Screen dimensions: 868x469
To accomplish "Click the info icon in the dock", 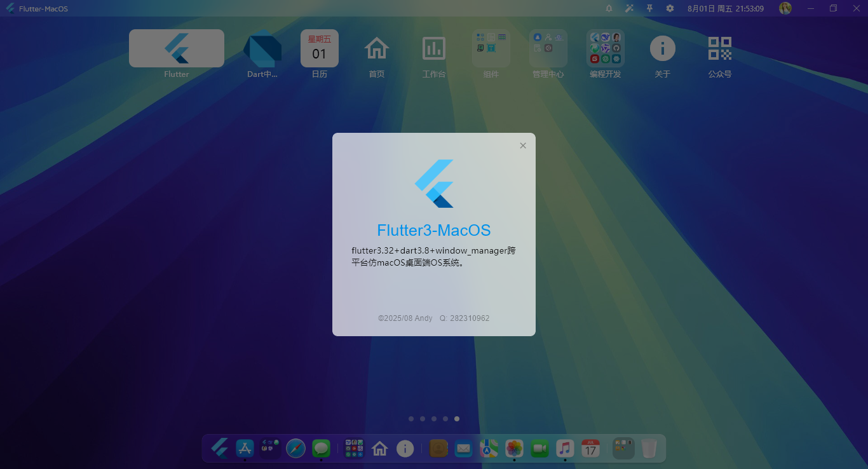I will coord(405,448).
